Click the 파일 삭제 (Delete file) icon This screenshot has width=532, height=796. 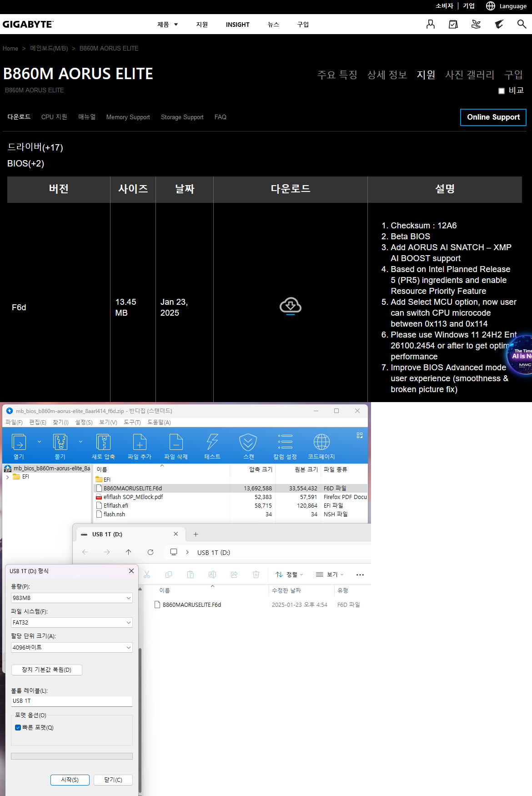tap(176, 442)
